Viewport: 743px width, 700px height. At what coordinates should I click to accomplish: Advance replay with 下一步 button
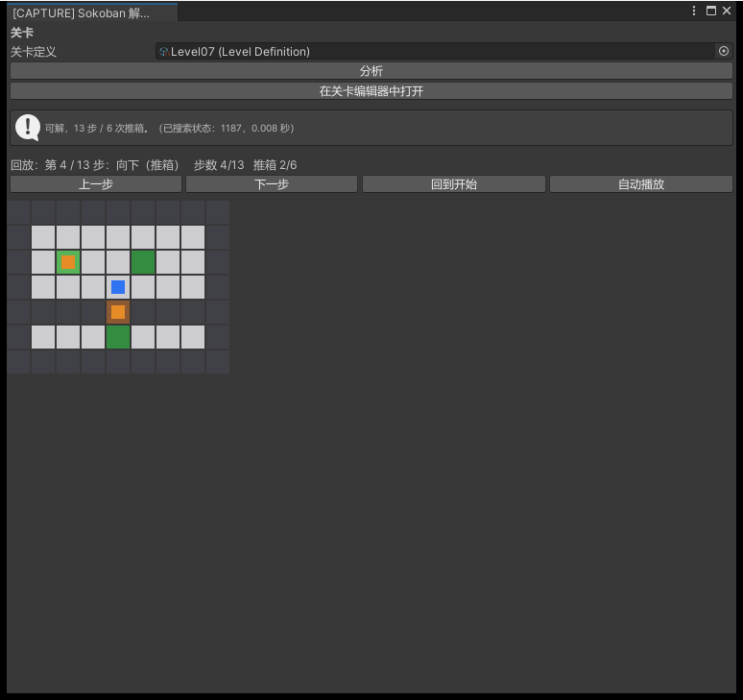click(272, 184)
